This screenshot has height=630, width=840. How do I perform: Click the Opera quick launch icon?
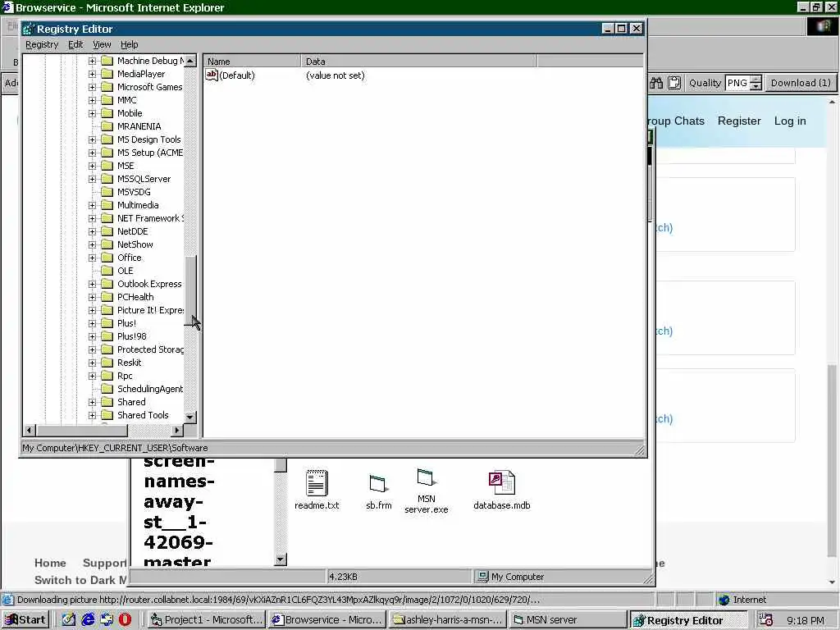125,620
